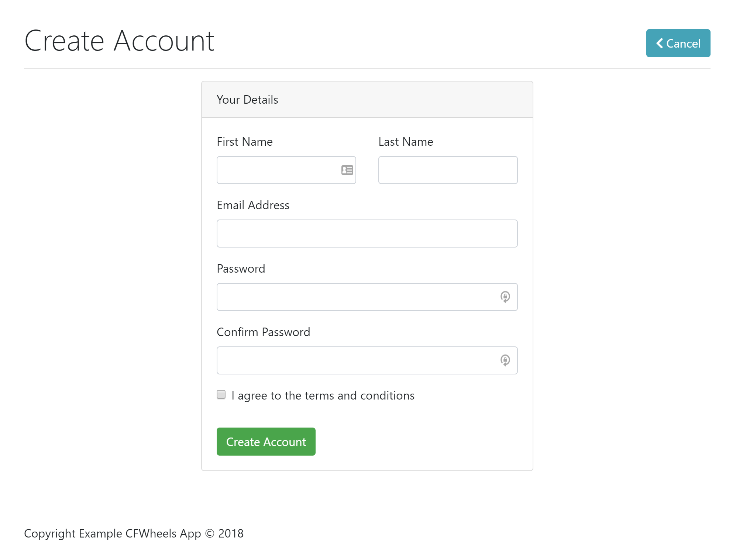This screenshot has width=736, height=560.
Task: Click the lock icon in the Password field
Action: pyautogui.click(x=505, y=297)
